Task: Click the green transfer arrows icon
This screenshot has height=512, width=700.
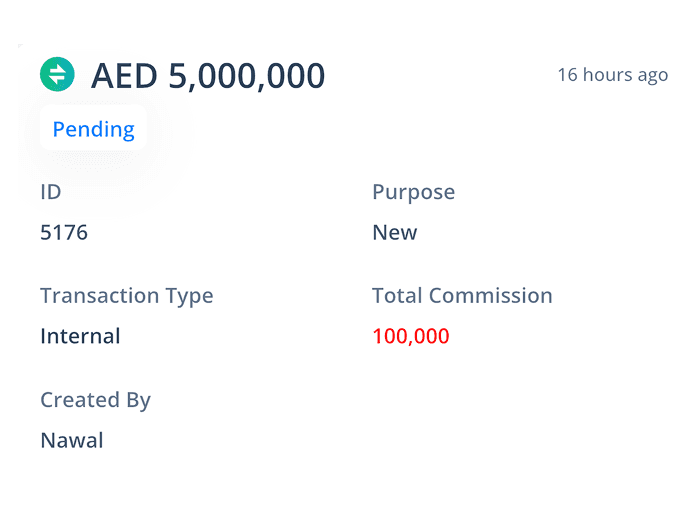Action: pos(57,74)
